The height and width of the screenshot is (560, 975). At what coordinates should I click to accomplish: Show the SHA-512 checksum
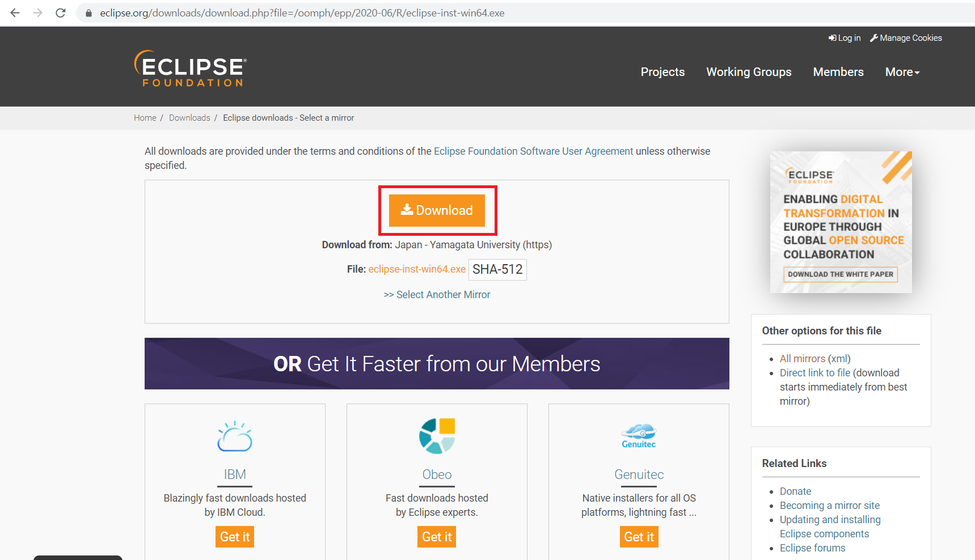tap(497, 269)
